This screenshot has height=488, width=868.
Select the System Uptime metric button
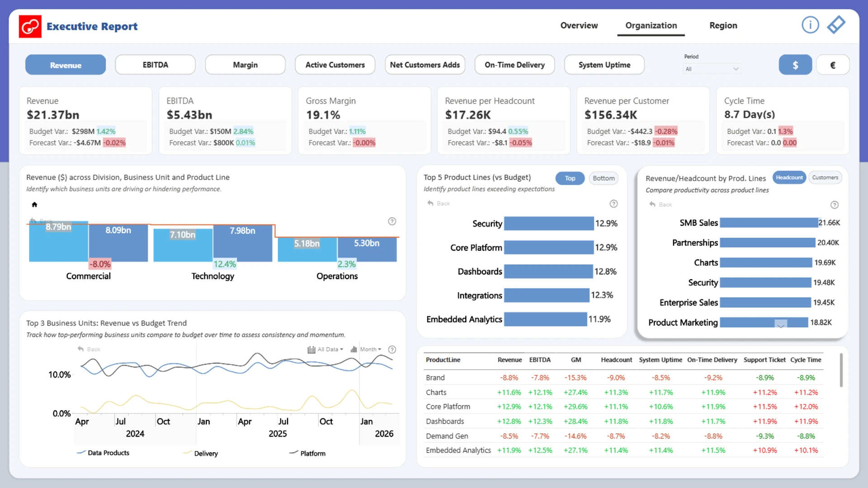tap(604, 65)
